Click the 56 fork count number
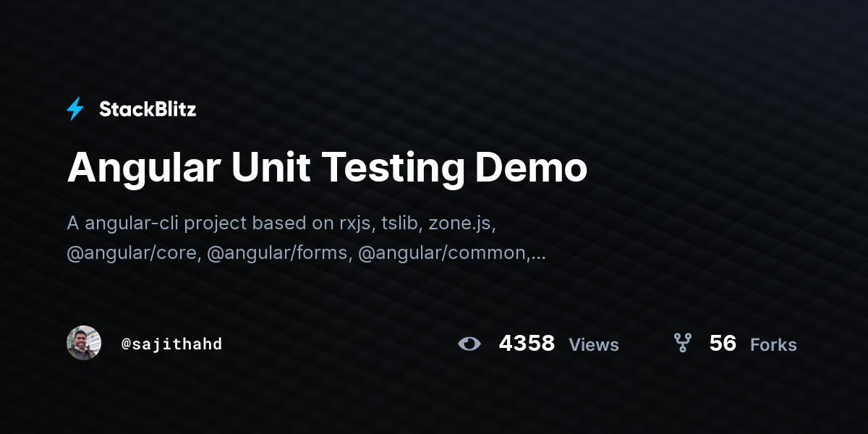The height and width of the screenshot is (434, 868). (x=723, y=344)
